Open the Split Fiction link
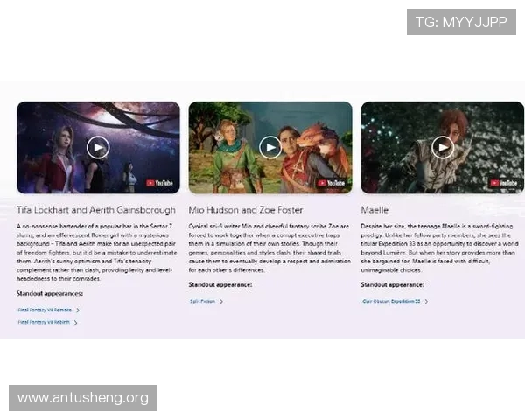Screen dimensions: 525x420 pos(202,301)
